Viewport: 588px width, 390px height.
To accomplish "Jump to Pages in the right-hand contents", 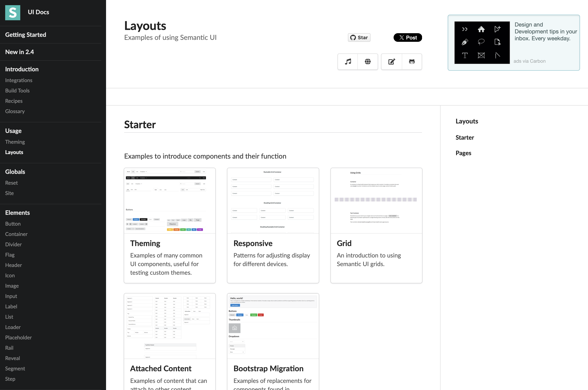I will point(463,153).
